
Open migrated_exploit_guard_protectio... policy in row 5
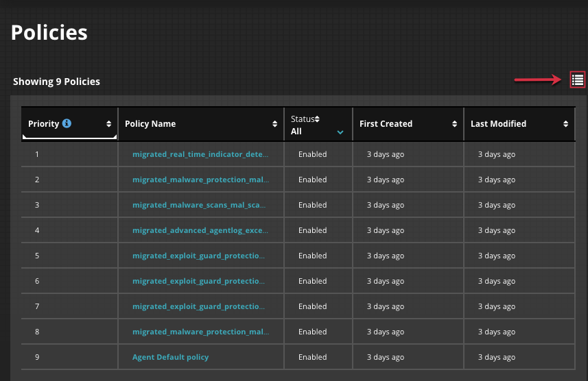(198, 256)
